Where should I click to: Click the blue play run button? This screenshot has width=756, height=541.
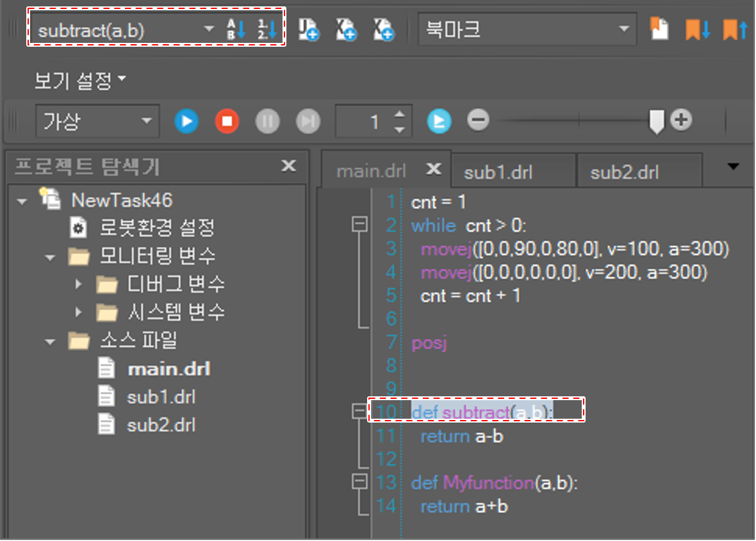[x=186, y=121]
